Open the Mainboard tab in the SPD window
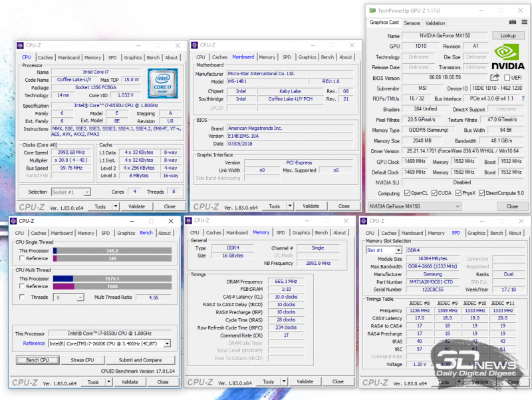 click(x=412, y=233)
